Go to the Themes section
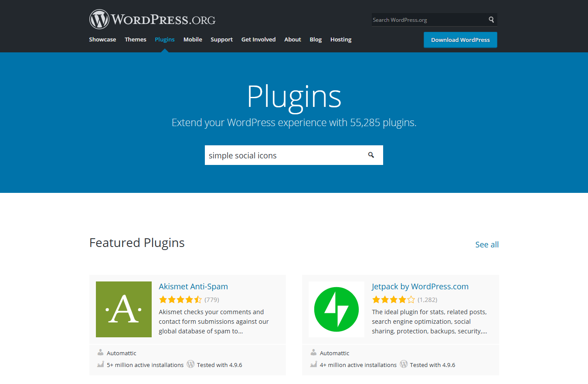588x384 pixels. coord(136,39)
